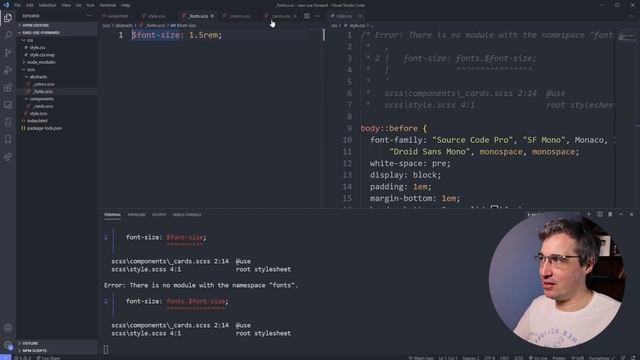Viewport: 640px width, 360px height.
Task: Open the Terminal menu
Action: coord(108,5)
